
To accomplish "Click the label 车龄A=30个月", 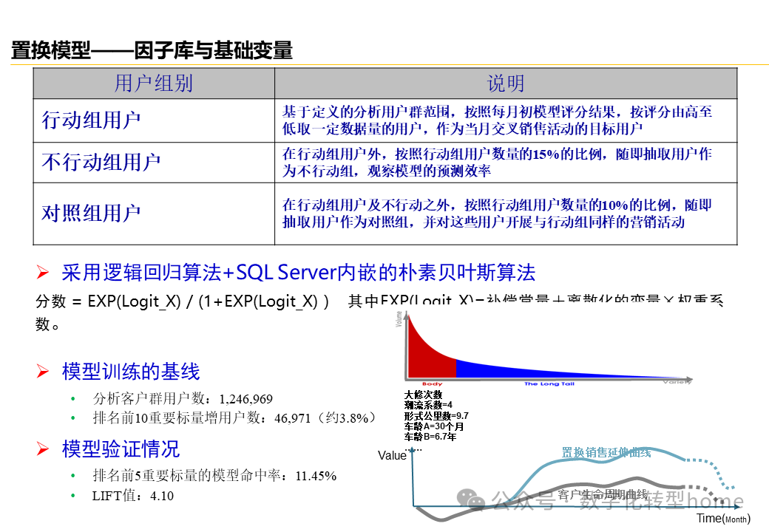I will click(433, 426).
